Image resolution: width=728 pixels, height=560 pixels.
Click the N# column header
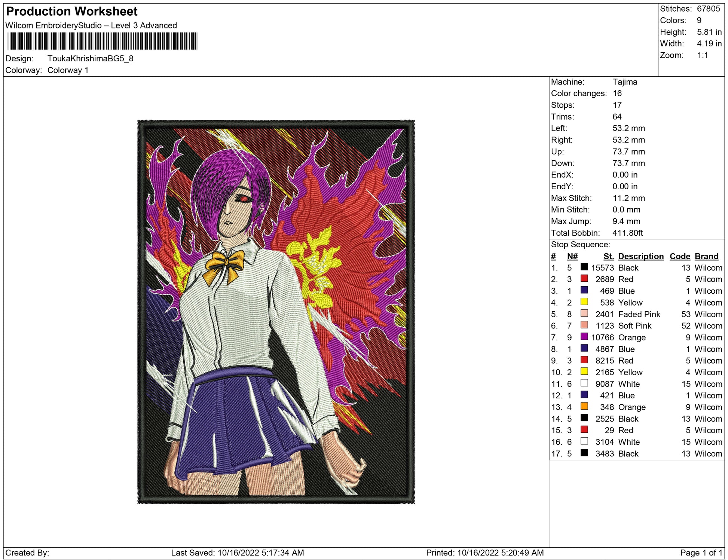click(x=572, y=256)
